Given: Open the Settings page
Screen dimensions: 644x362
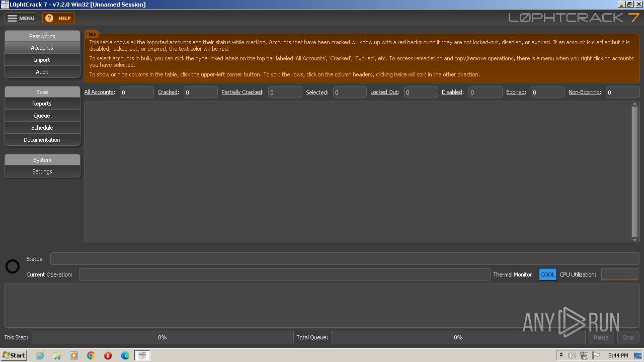Looking at the screenshot, I should [x=42, y=171].
